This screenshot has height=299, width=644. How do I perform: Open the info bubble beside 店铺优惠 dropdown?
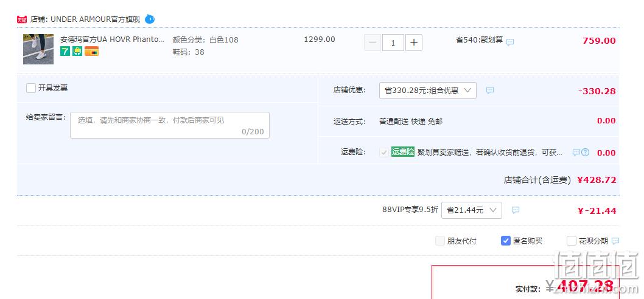[x=490, y=91]
